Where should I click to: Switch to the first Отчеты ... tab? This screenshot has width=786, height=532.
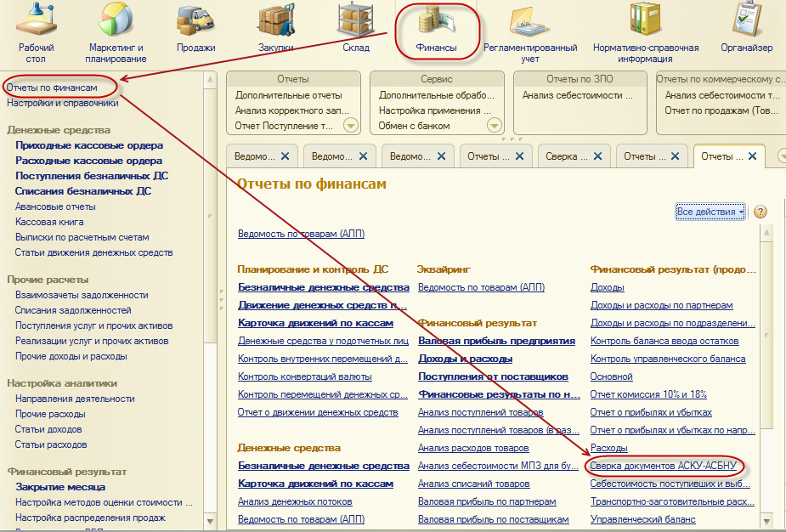tap(489, 156)
